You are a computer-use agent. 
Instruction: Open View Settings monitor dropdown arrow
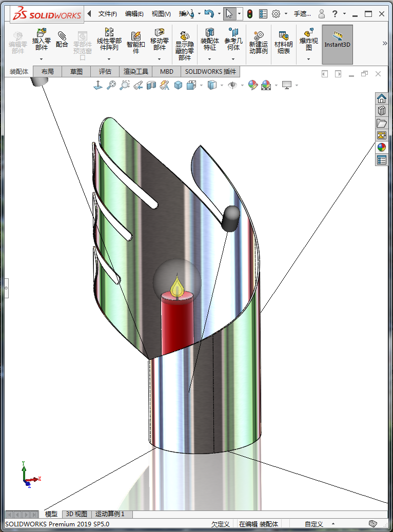[x=297, y=85]
